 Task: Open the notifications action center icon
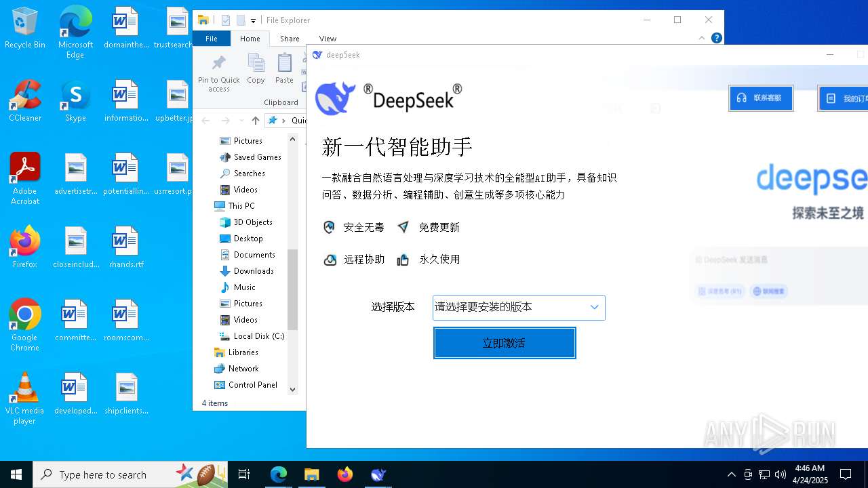pyautogui.click(x=846, y=474)
